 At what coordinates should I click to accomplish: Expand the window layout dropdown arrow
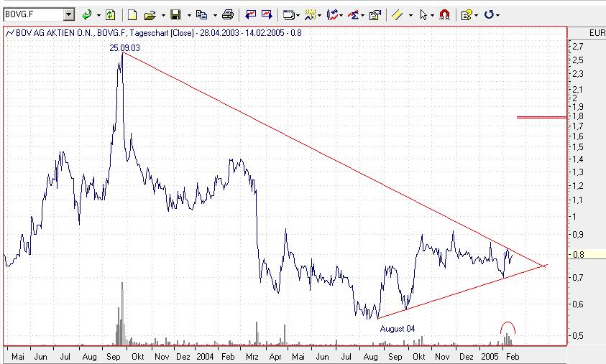298,16
